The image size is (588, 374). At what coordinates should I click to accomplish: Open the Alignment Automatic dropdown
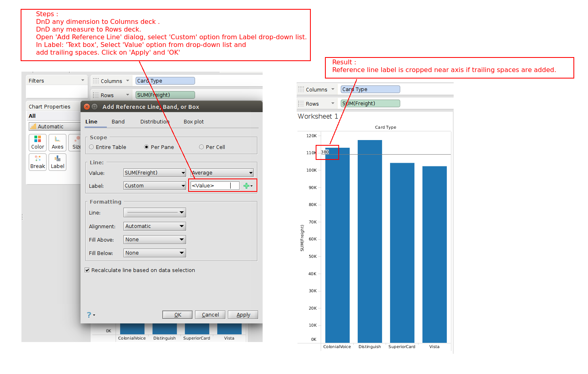[x=155, y=226]
